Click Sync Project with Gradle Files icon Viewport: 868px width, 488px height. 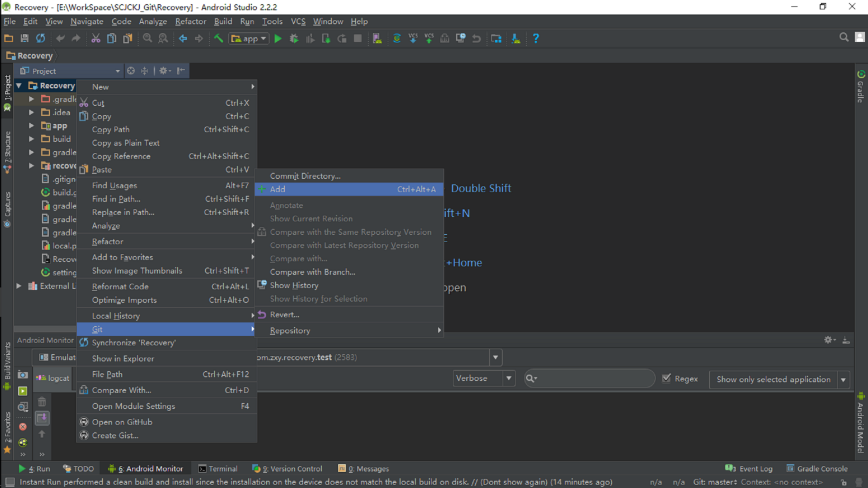[x=397, y=38]
